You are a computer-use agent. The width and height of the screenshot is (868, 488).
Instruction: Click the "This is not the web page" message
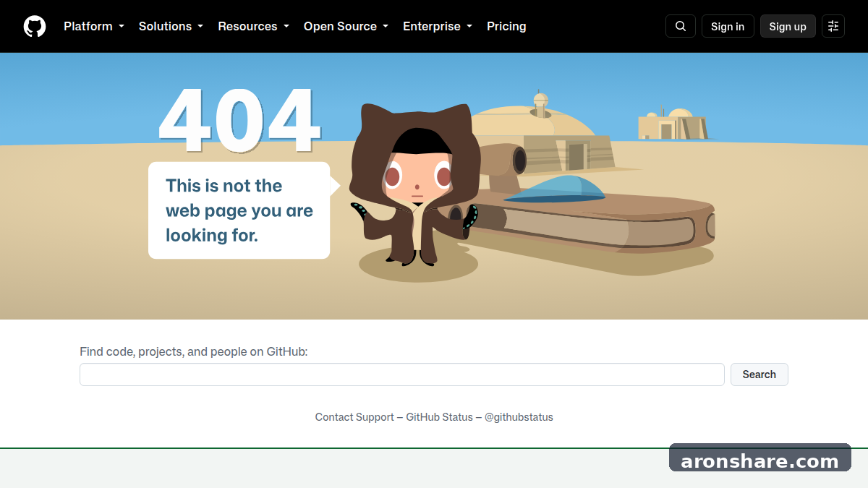[x=239, y=210]
